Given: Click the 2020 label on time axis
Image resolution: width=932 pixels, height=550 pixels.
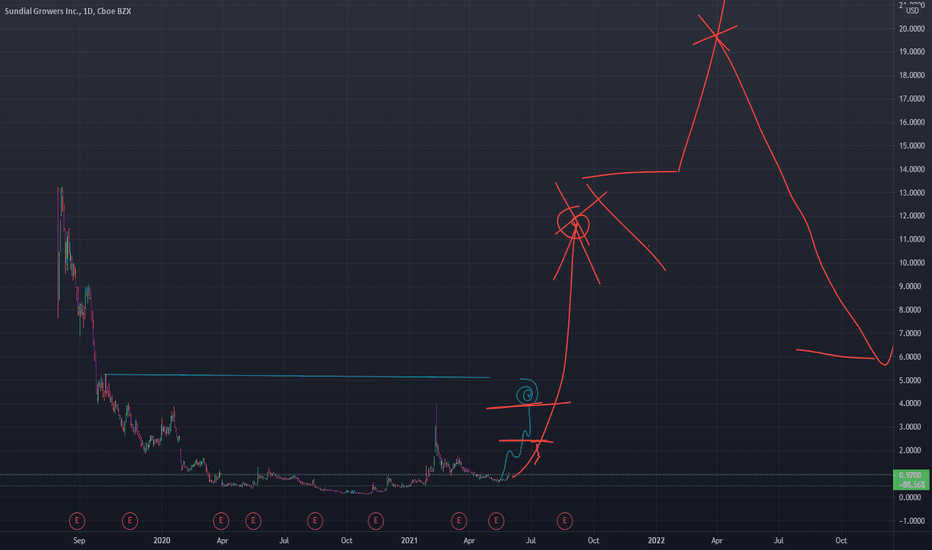Looking at the screenshot, I should pyautogui.click(x=162, y=540).
